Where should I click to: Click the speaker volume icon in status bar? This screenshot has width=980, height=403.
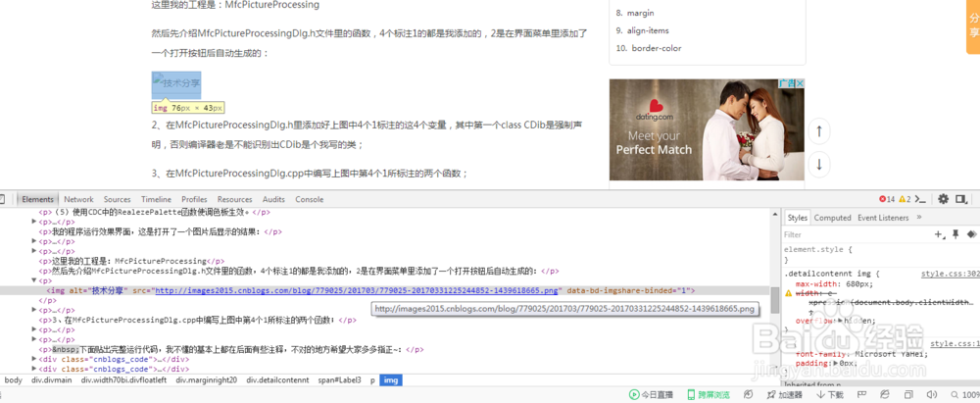(932, 395)
